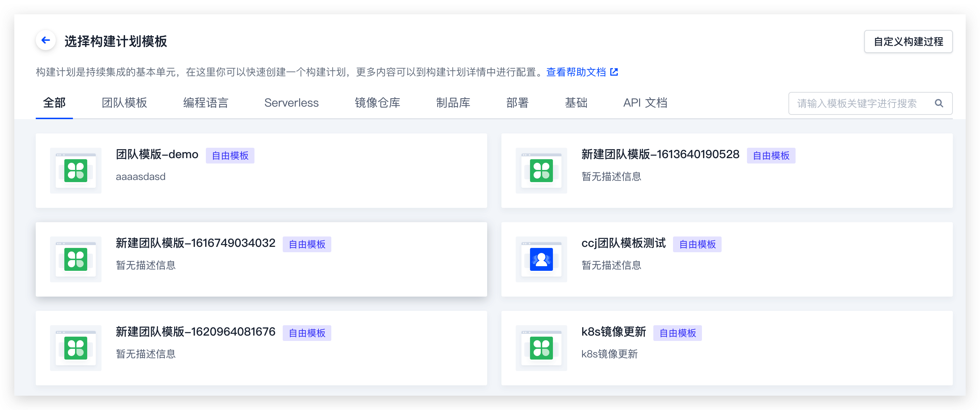
Task: Click the 自定义构建过程 button
Action: point(908,42)
